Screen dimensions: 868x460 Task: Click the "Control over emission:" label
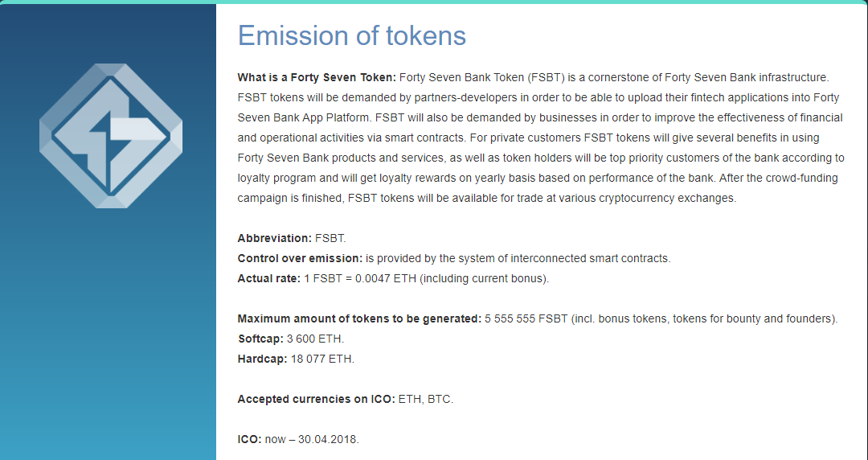(300, 259)
